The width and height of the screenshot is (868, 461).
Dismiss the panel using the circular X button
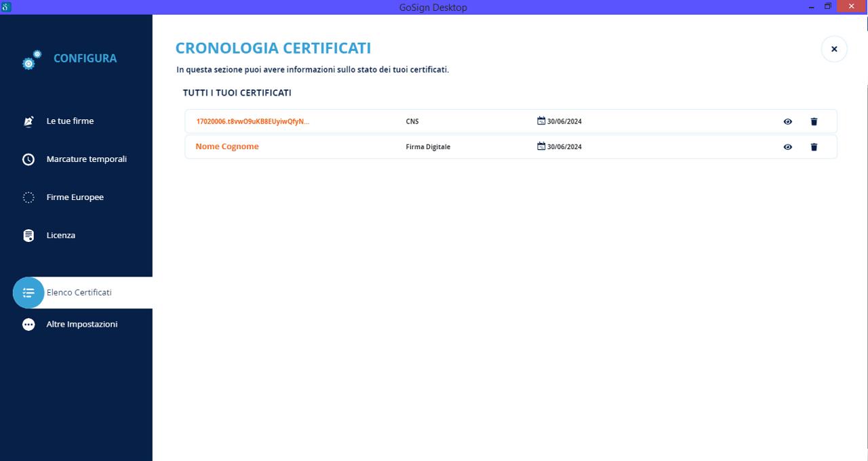click(833, 49)
